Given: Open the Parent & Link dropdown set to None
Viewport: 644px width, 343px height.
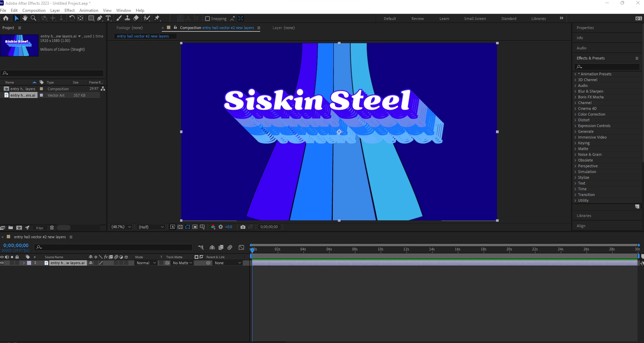Looking at the screenshot, I should pyautogui.click(x=228, y=263).
